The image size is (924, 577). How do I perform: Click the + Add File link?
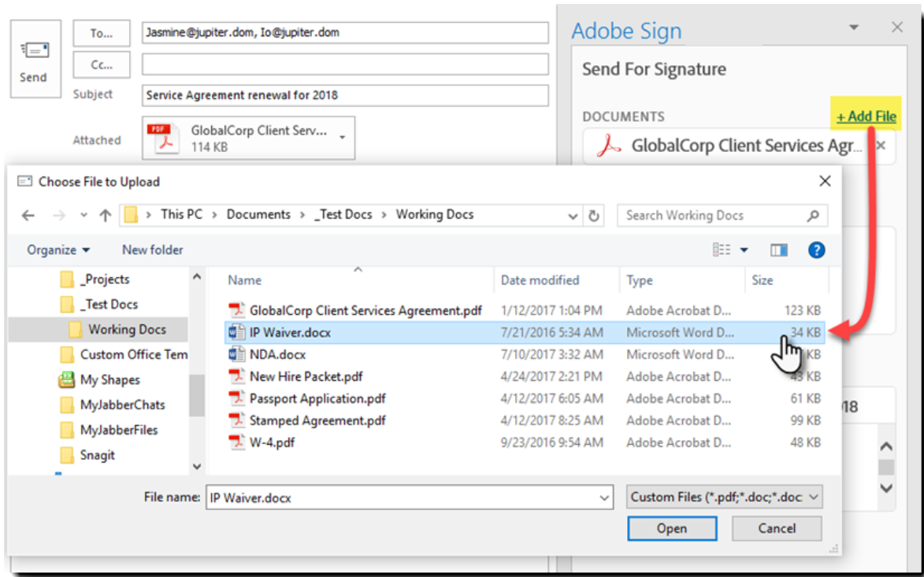point(866,117)
